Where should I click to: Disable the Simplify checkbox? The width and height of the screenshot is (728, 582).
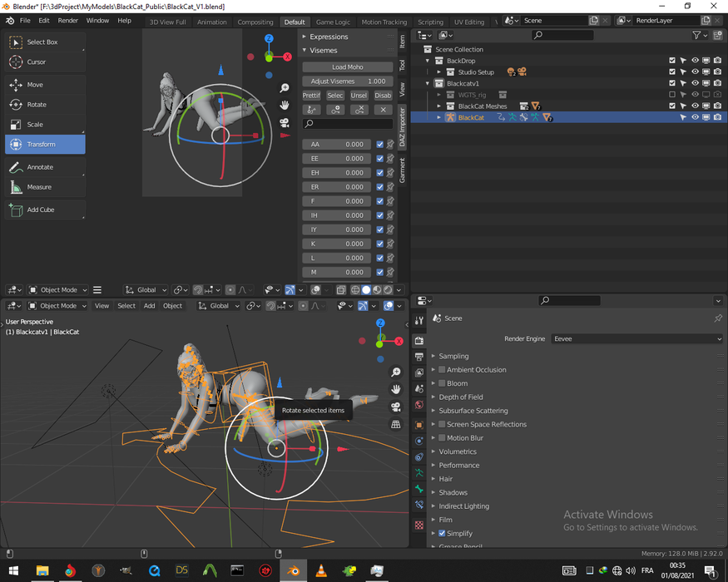pos(442,533)
